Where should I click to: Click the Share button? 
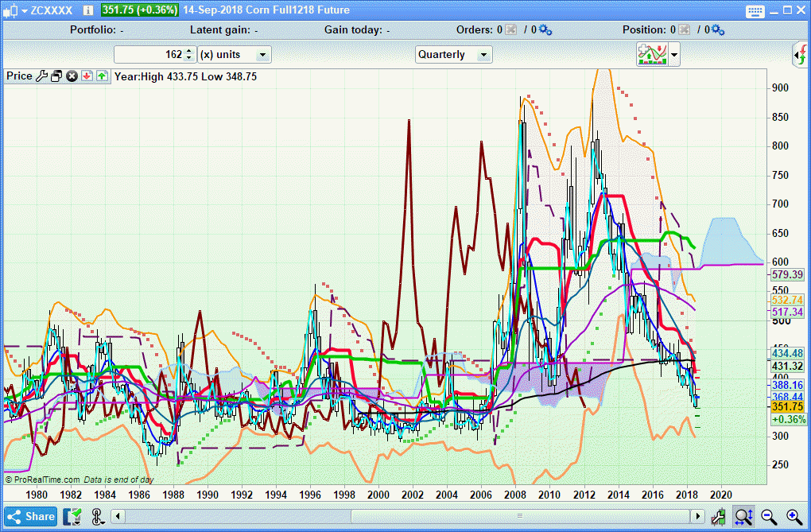tap(31, 516)
